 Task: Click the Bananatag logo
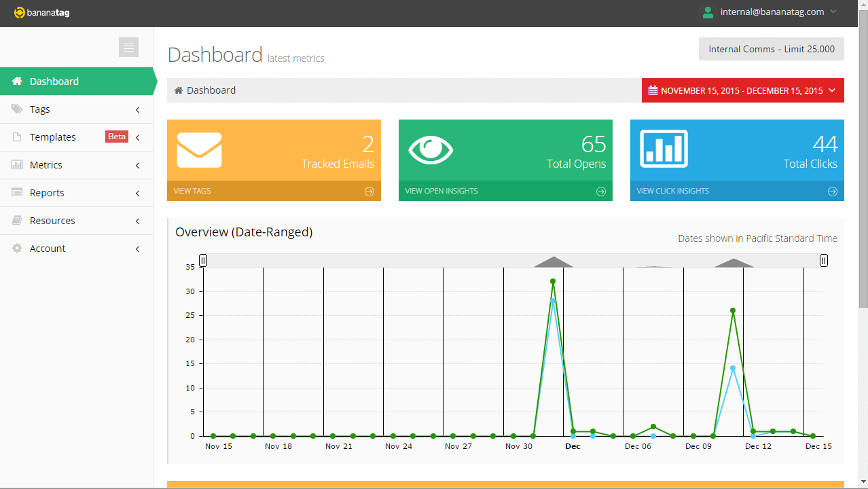tap(42, 12)
